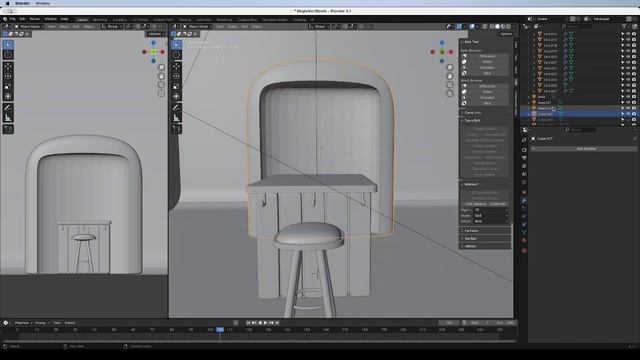Toggle camera view button in left viewport
The height and width of the screenshot is (360, 640).
[161, 85]
